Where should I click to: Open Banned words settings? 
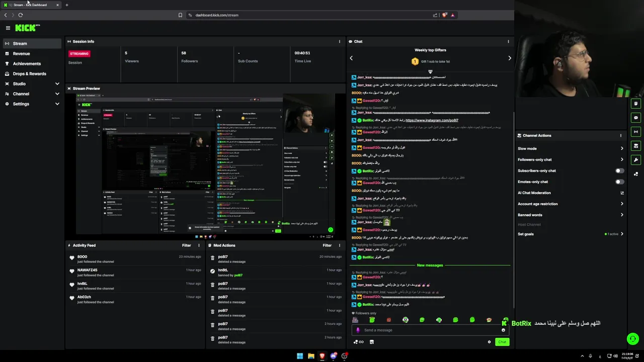pos(571,215)
